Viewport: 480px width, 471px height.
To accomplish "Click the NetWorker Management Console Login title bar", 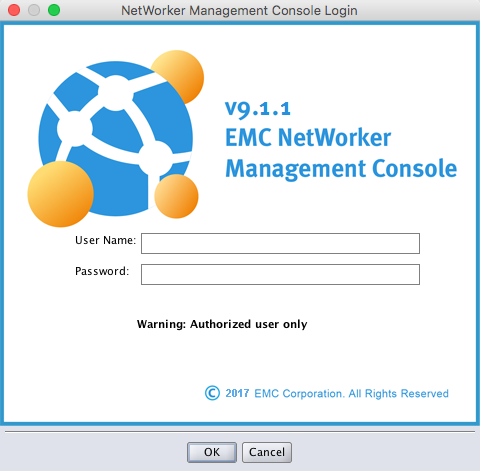I will [239, 11].
